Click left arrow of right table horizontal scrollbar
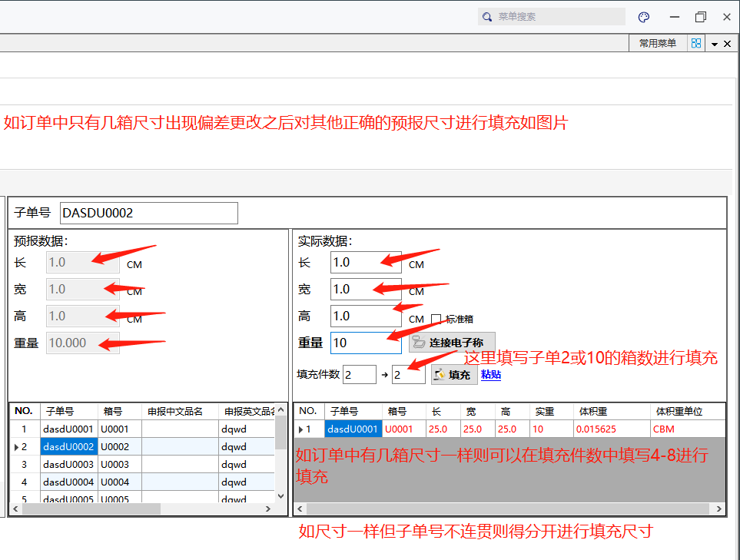This screenshot has height=560, width=740. pos(300,509)
